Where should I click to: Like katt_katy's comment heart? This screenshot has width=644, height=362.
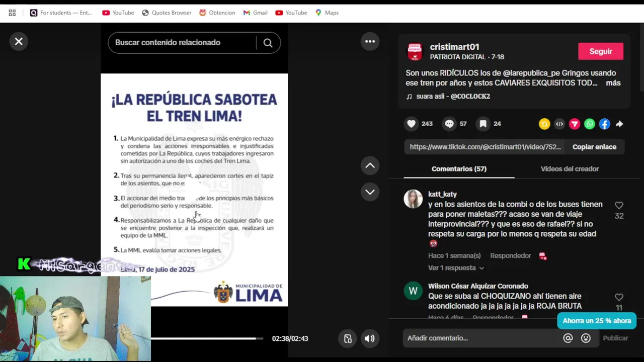tap(619, 205)
